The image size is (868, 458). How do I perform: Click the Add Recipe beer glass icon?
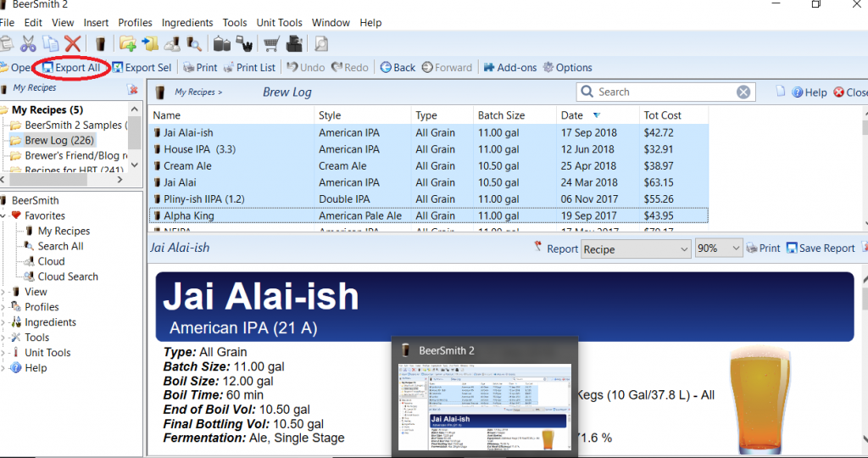[x=100, y=44]
